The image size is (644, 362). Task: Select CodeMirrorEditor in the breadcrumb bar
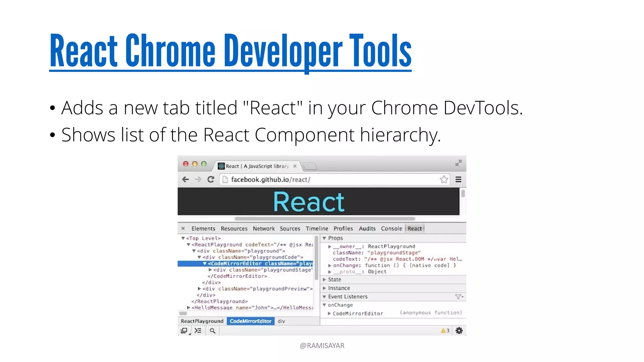pos(251,321)
